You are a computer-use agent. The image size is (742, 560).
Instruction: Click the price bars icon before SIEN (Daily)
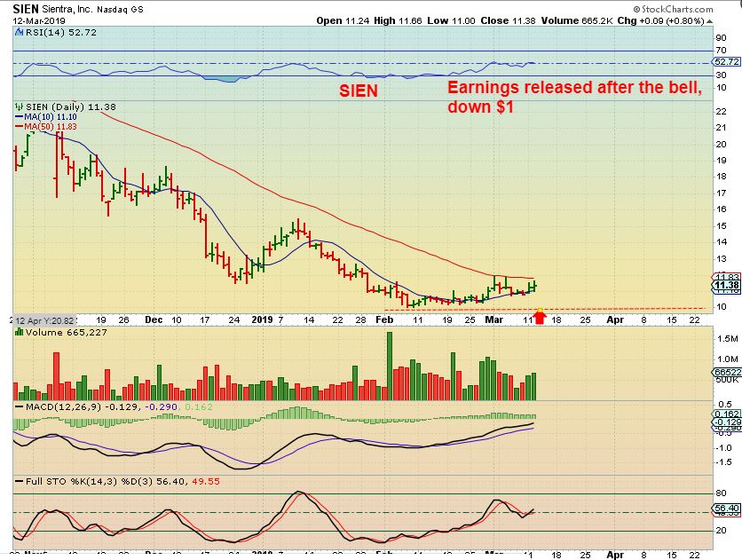pyautogui.click(x=19, y=106)
